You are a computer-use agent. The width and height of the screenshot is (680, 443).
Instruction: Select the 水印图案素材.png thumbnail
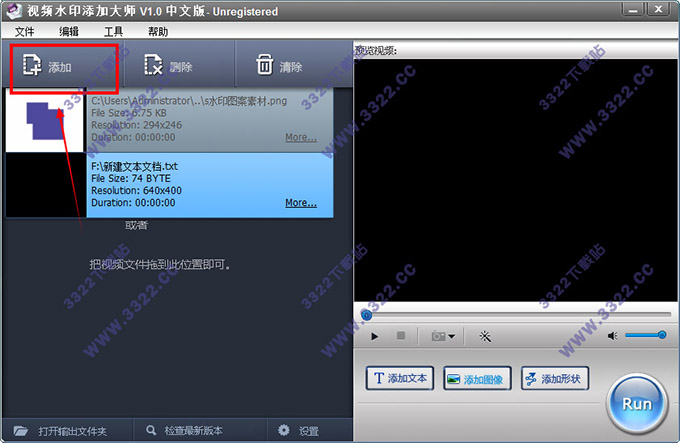(44, 120)
